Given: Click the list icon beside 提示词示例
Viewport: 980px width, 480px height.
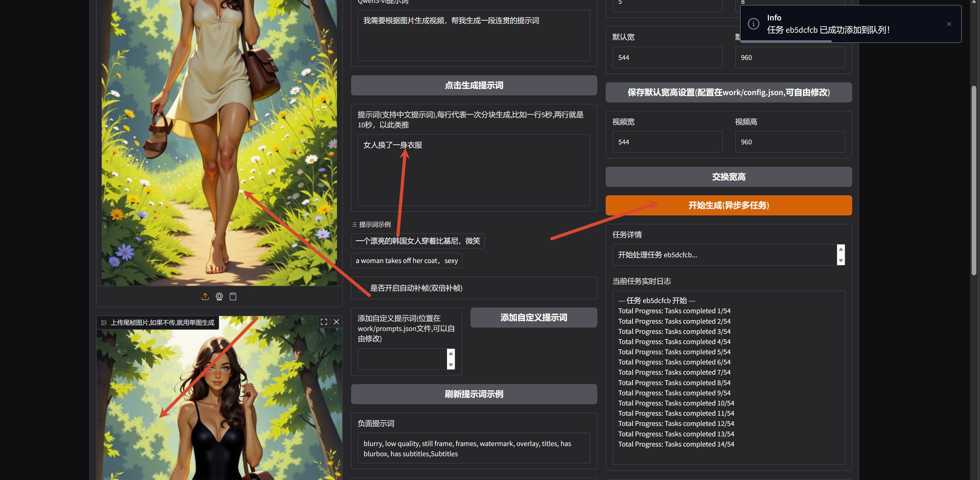Looking at the screenshot, I should click(x=354, y=225).
